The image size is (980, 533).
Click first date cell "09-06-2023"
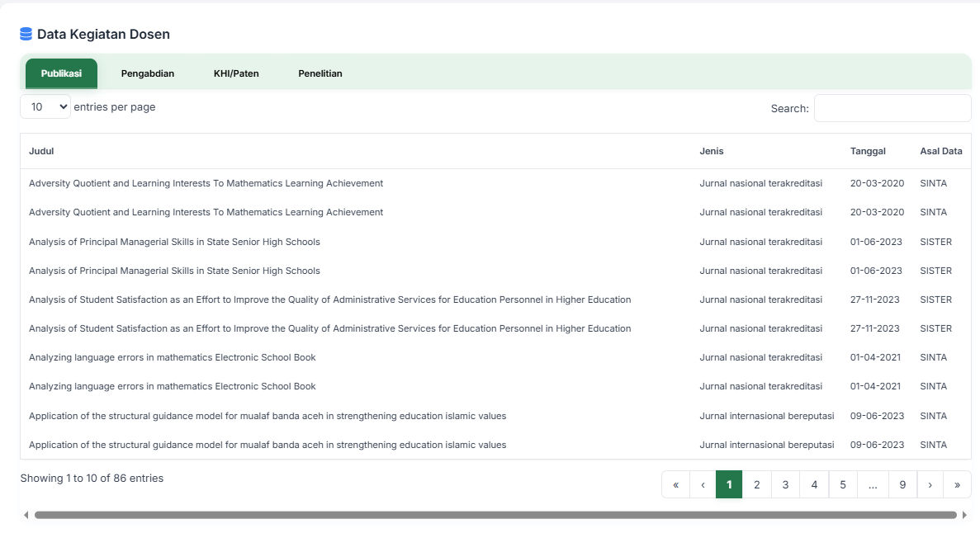[877, 416]
